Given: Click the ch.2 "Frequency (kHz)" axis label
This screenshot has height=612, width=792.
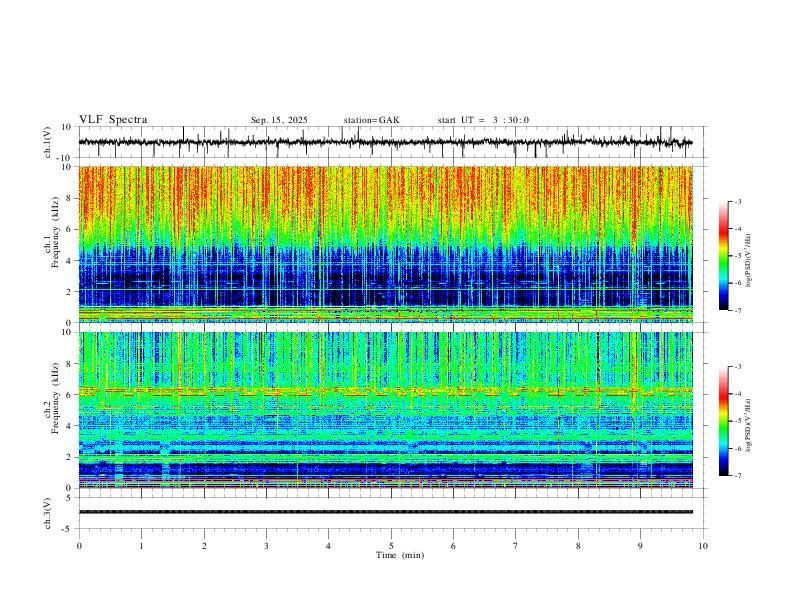Looking at the screenshot, I should (56, 398).
